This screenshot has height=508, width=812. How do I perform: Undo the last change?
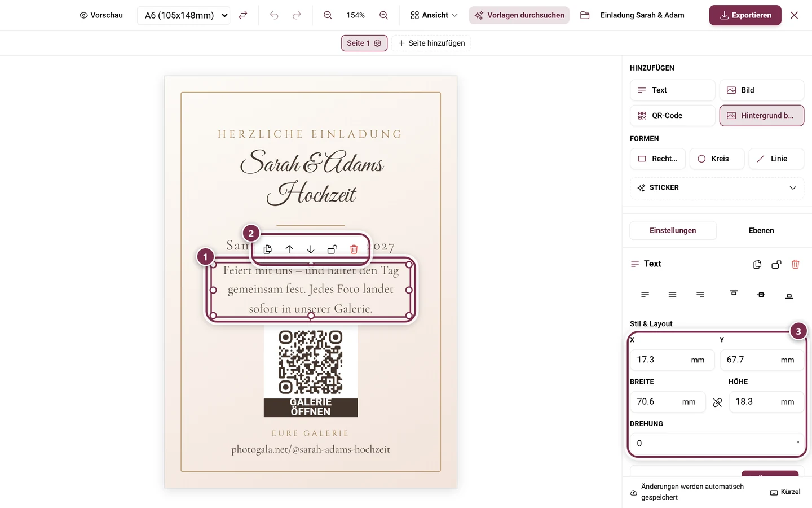(274, 15)
